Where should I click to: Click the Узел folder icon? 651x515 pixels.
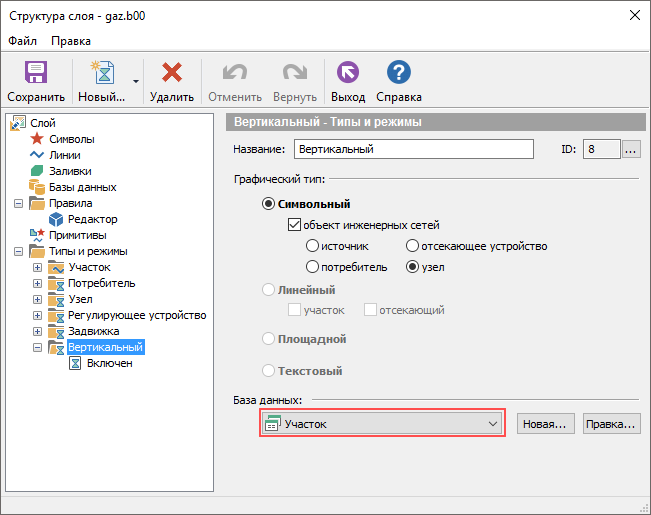pyautogui.click(x=56, y=299)
